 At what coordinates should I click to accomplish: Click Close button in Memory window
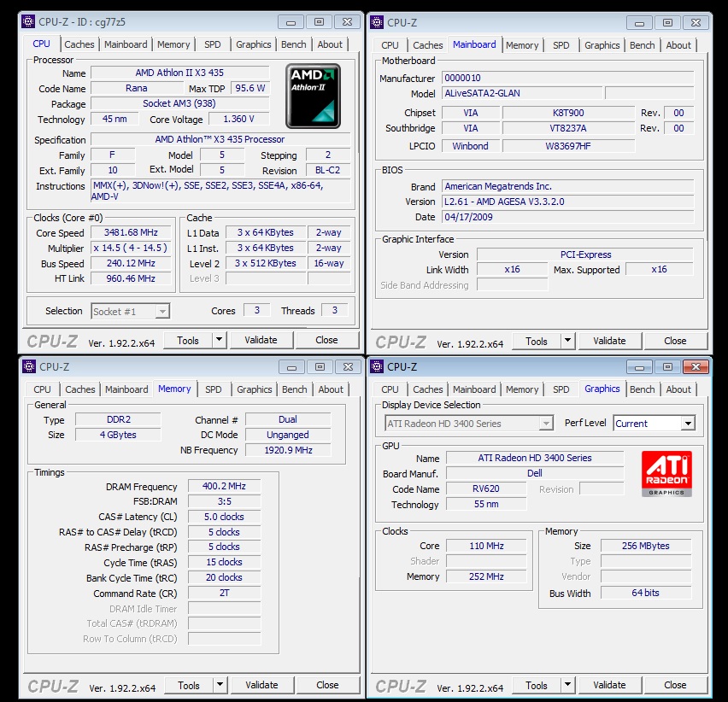click(x=328, y=685)
